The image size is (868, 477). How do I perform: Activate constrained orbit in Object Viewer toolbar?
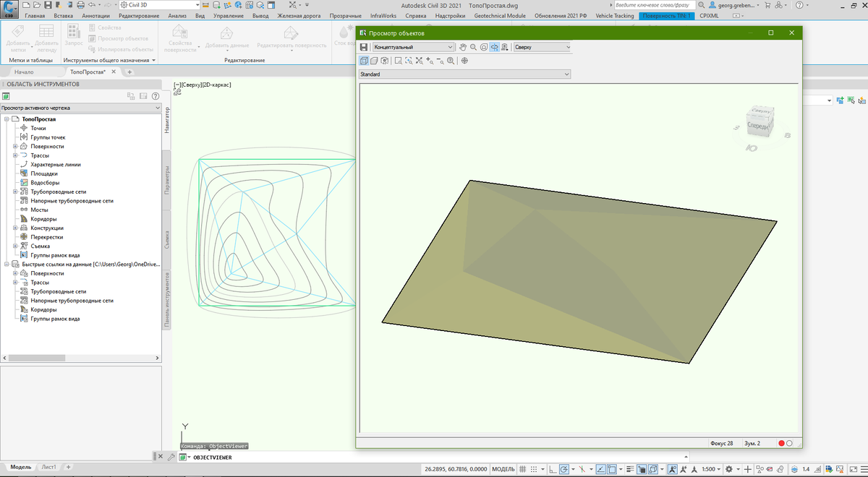pos(495,47)
